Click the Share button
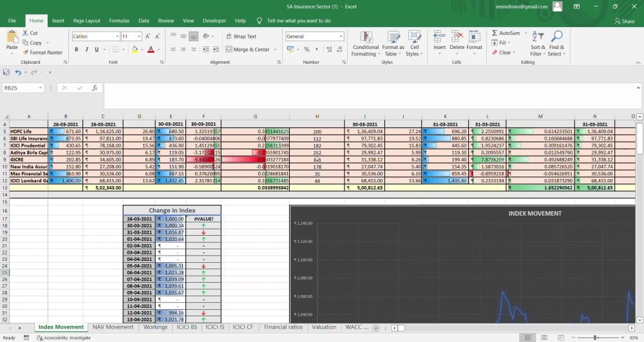Image resolution: width=644 pixels, height=342 pixels. click(x=624, y=21)
